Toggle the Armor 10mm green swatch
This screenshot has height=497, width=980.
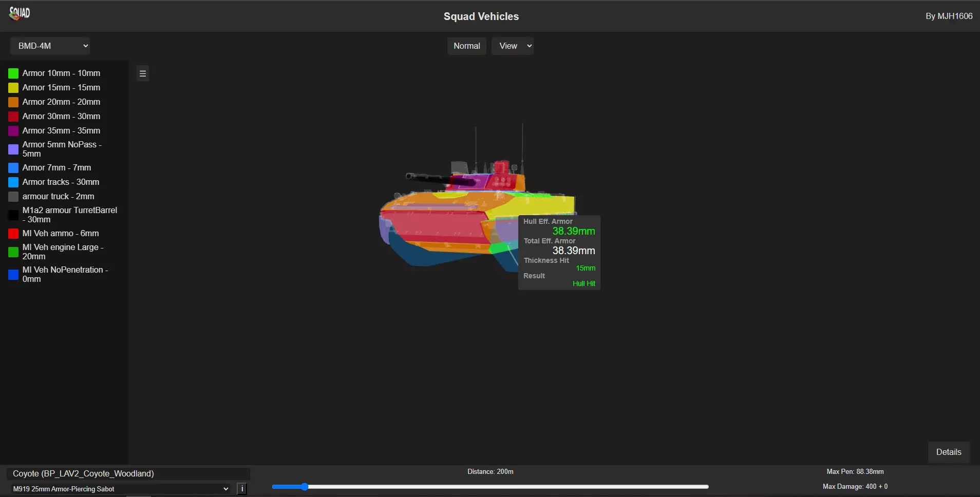[13, 73]
